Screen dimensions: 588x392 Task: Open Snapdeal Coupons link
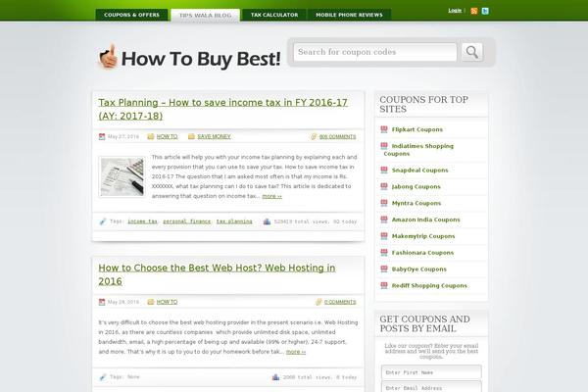tap(420, 170)
